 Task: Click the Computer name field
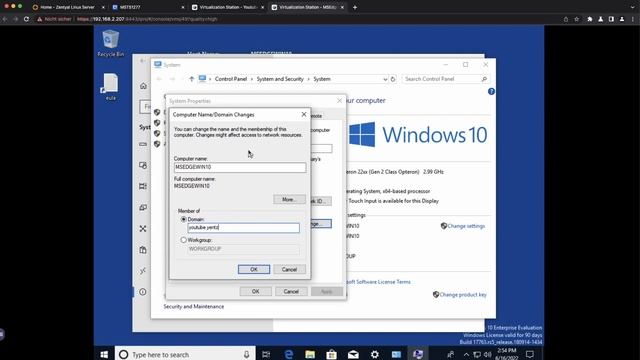tap(240, 167)
